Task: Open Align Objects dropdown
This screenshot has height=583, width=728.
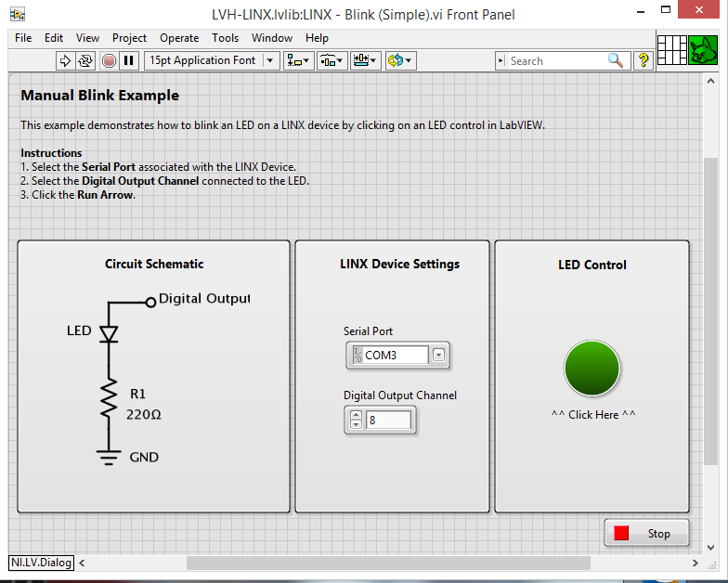Action: pyautogui.click(x=297, y=61)
